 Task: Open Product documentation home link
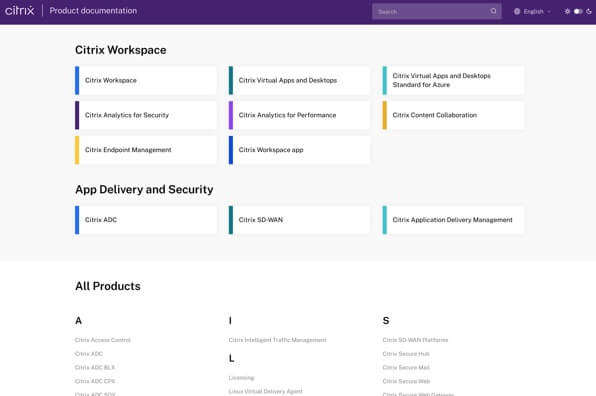(x=93, y=11)
